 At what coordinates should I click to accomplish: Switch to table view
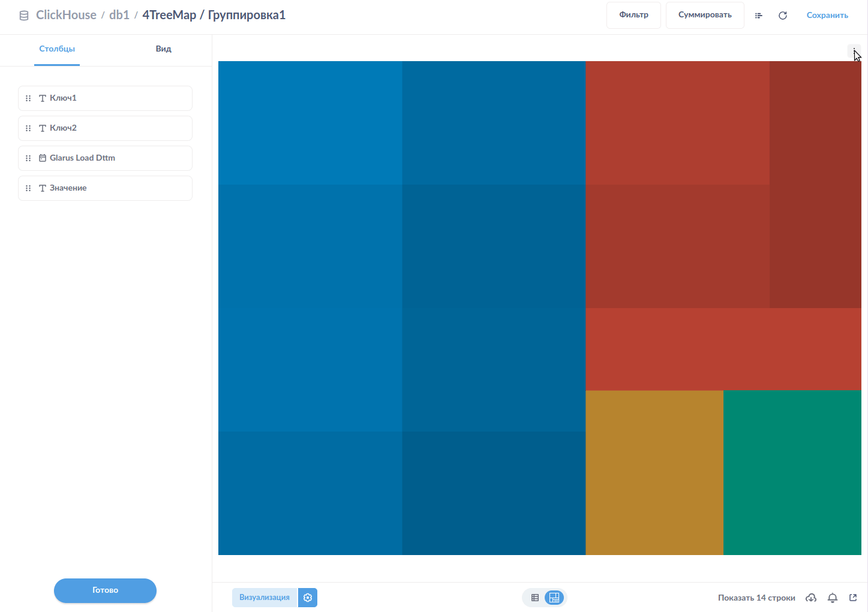coord(534,598)
